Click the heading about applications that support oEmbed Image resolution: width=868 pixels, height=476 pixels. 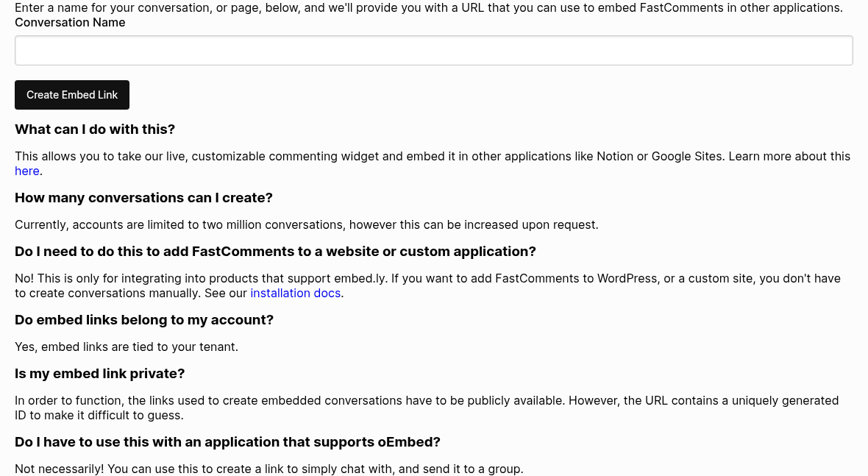pos(227,442)
